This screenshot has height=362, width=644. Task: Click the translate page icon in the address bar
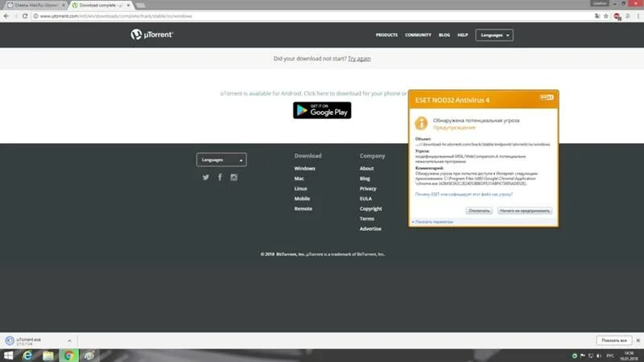click(597, 16)
